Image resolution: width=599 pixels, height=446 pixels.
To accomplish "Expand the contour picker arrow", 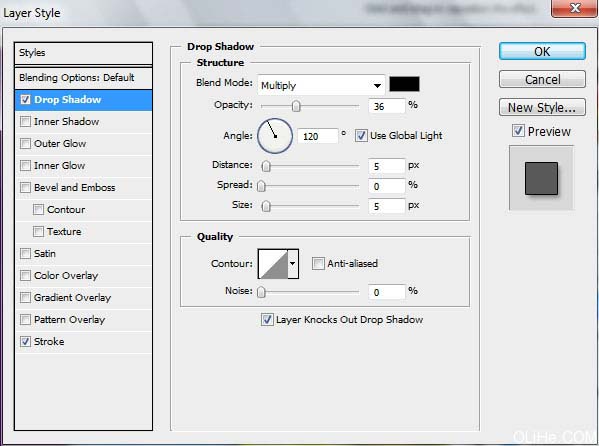I will pyautogui.click(x=293, y=264).
